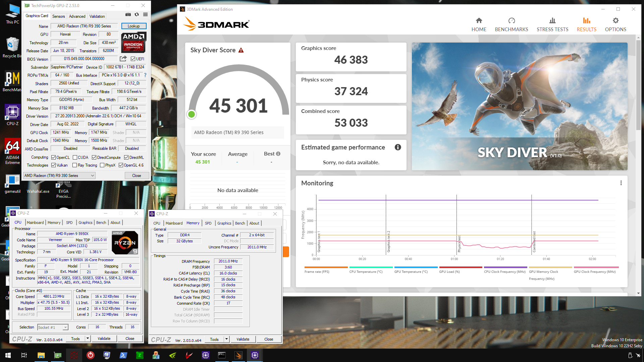The width and height of the screenshot is (644, 362).
Task: Open Task View on the taskbar
Action: 24,355
